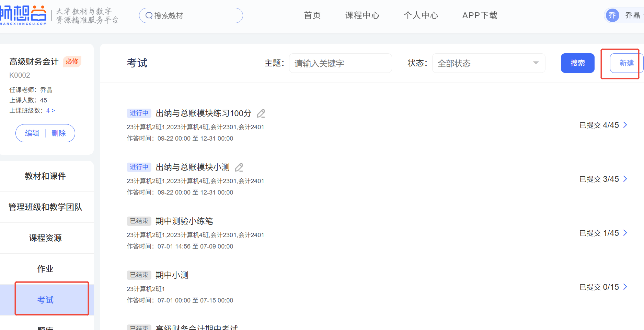Open submissions arrow for 已提交 4/45

625,125
